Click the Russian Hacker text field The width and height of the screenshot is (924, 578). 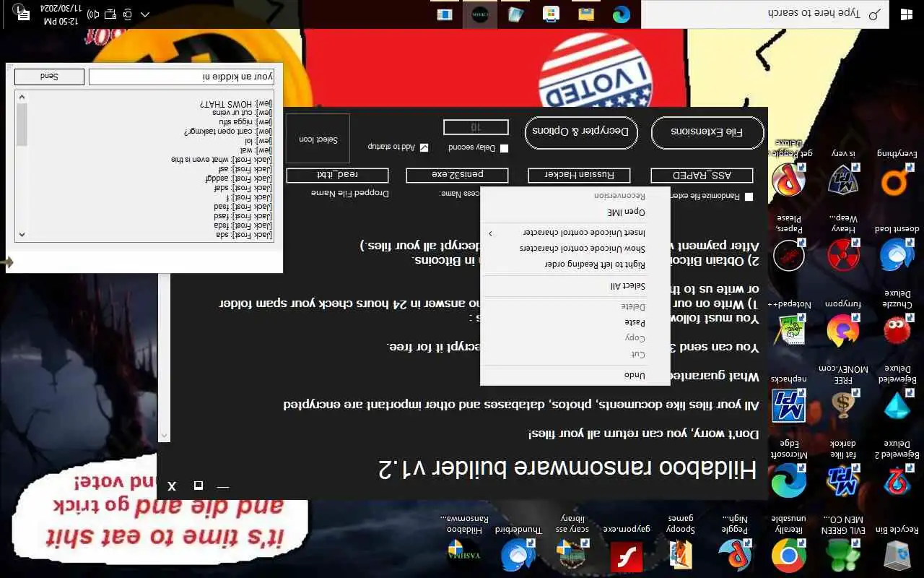click(579, 175)
